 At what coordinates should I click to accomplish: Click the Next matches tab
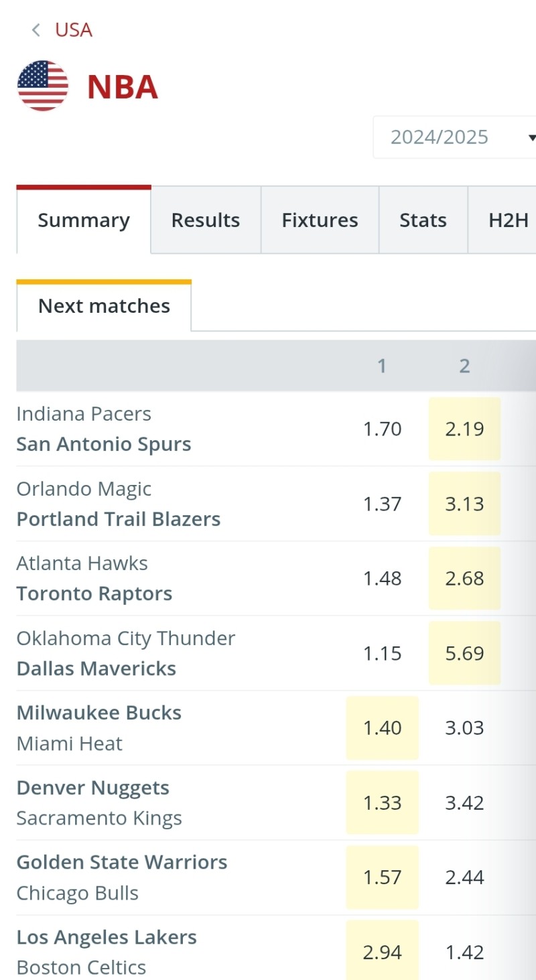tap(104, 306)
